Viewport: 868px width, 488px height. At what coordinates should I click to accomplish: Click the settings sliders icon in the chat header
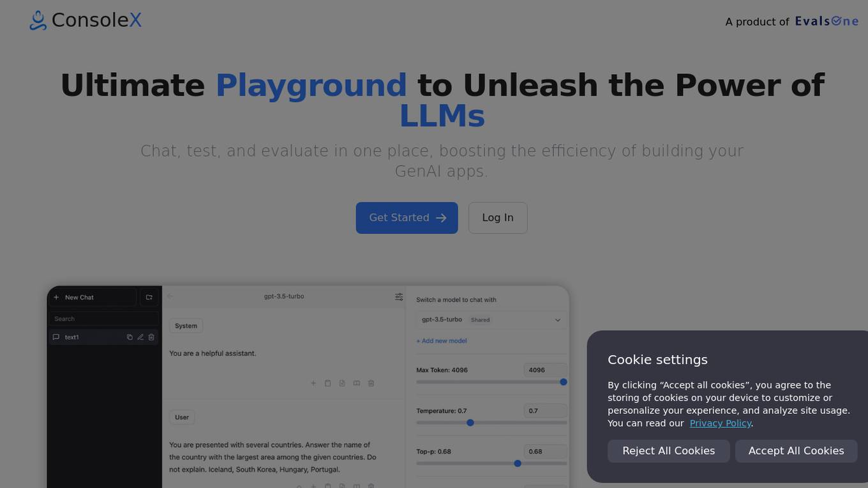(x=399, y=297)
